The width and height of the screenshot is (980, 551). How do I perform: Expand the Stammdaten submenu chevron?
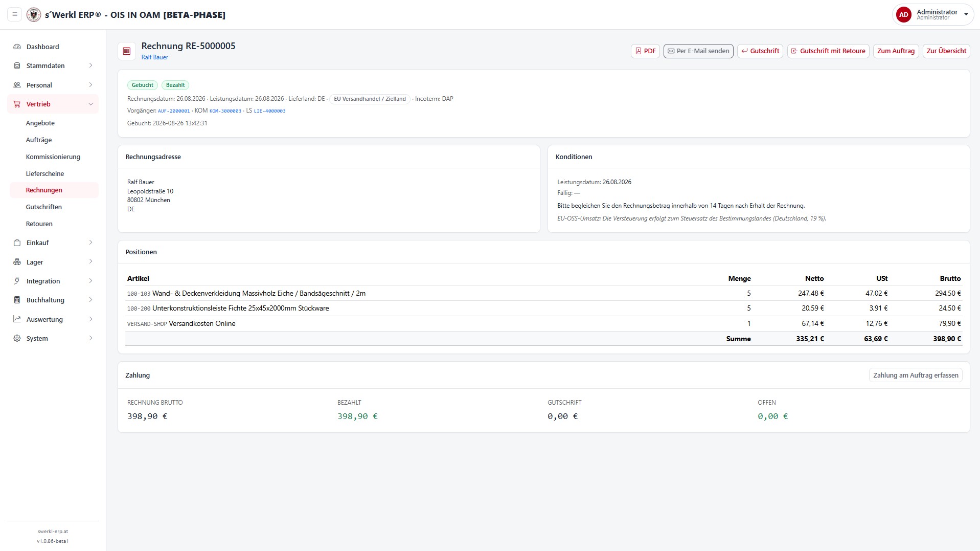tap(90, 65)
